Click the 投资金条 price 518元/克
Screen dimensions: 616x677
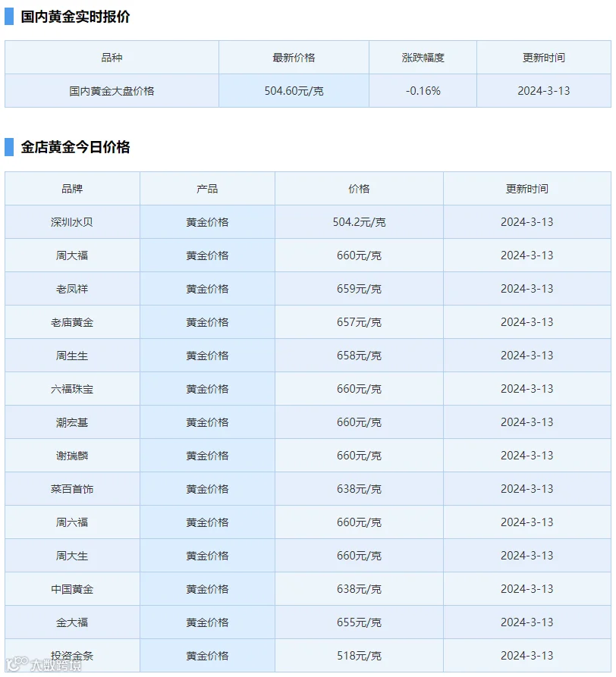[359, 656]
